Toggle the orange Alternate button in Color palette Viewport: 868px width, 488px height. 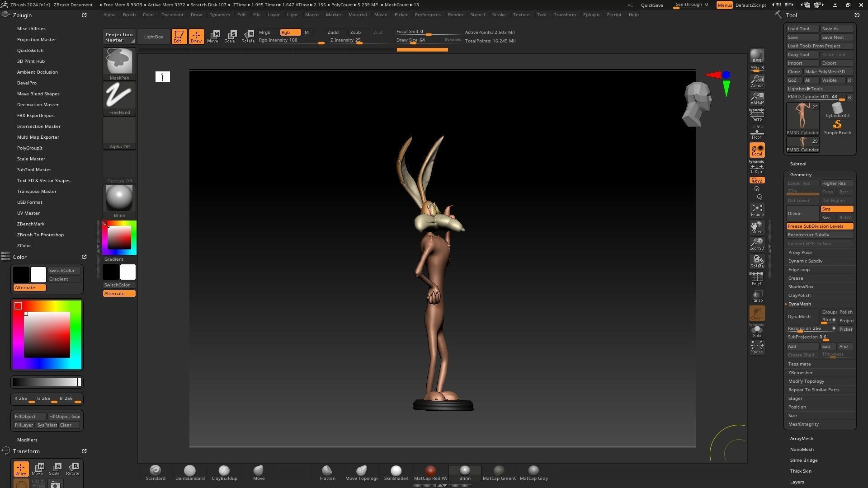point(29,287)
